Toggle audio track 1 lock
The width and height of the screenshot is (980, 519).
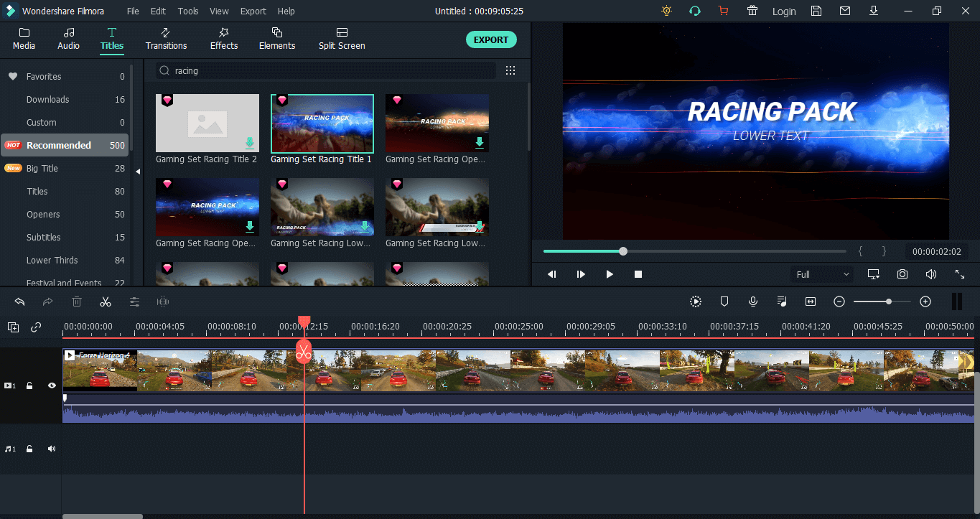pyautogui.click(x=29, y=449)
